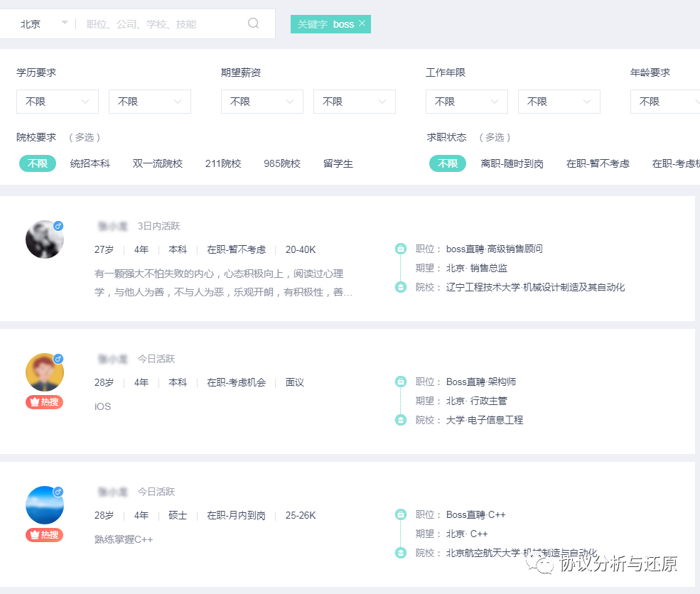Click 20-40K salary text
This screenshot has width=700, height=594.
click(x=301, y=249)
